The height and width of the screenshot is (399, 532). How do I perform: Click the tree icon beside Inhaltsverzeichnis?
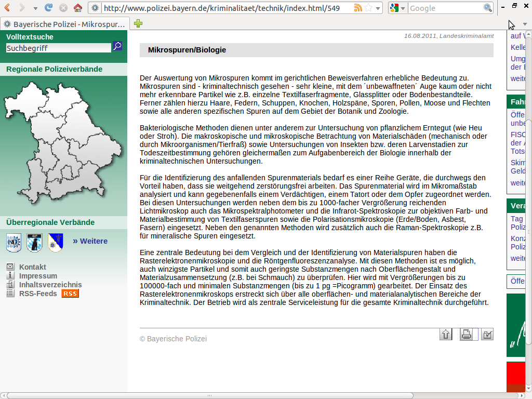10,284
